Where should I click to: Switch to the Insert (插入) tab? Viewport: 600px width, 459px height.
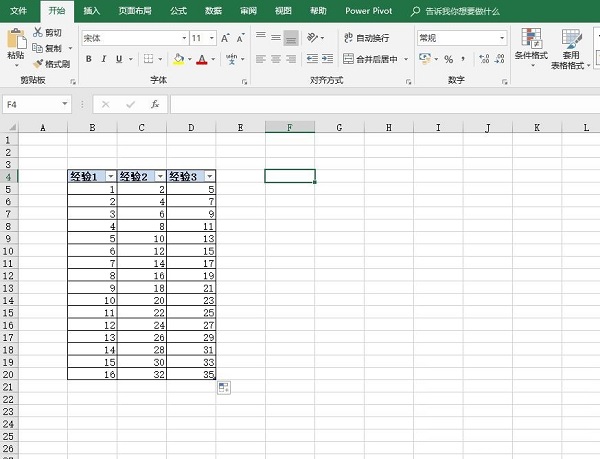click(91, 10)
